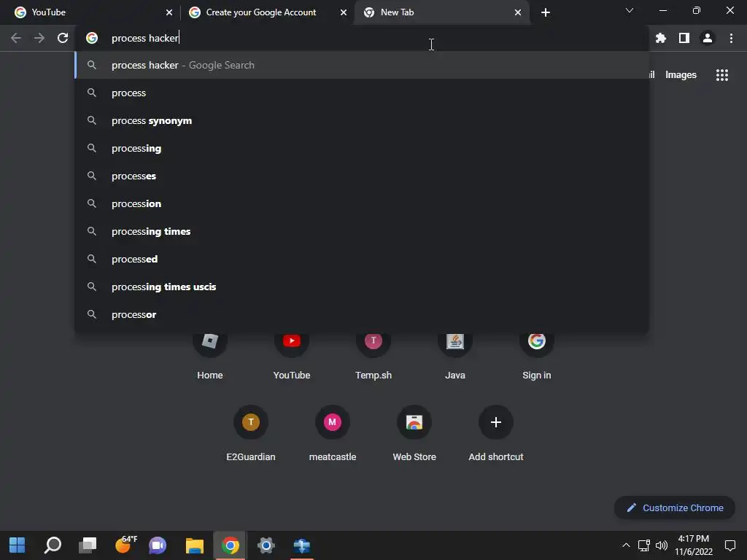Open the profile avatar icon
The width and height of the screenshot is (747, 560).
point(708,38)
